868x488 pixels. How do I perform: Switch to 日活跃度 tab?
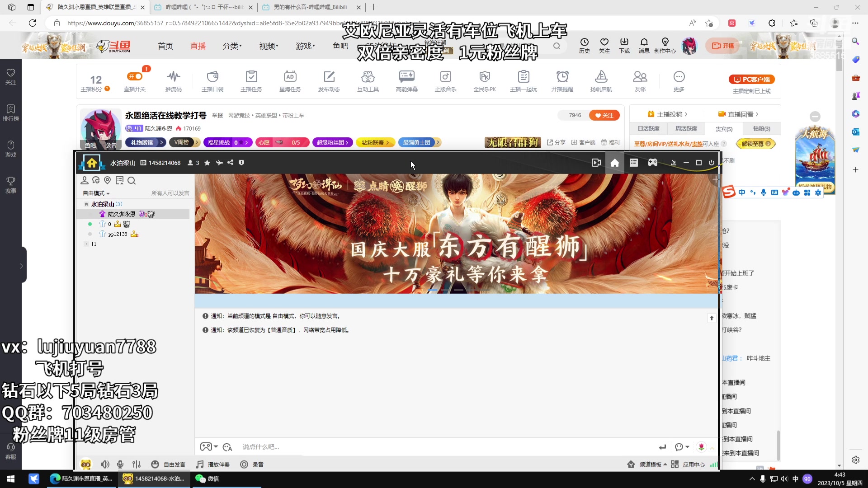click(648, 129)
